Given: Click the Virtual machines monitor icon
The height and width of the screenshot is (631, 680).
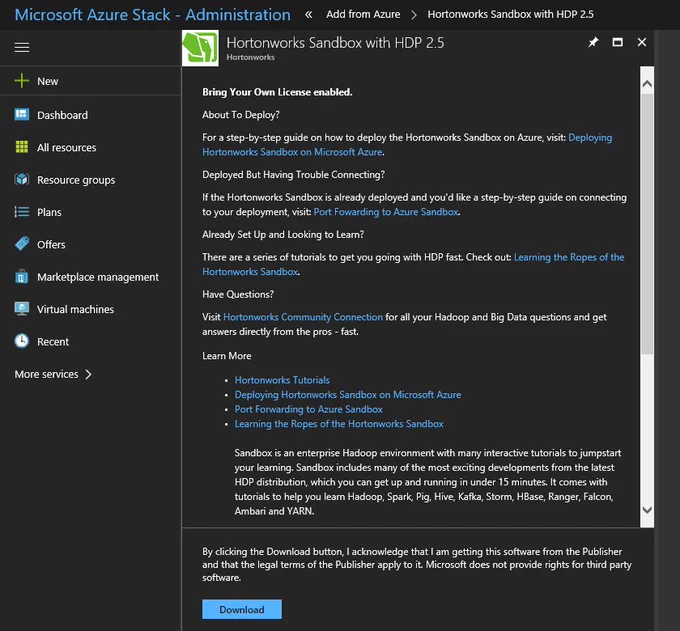Looking at the screenshot, I should [x=22, y=309].
